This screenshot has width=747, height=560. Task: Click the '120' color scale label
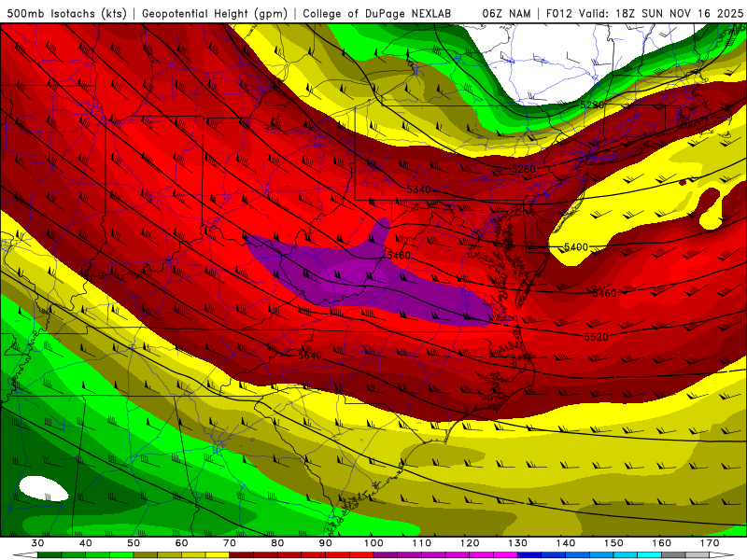click(470, 543)
